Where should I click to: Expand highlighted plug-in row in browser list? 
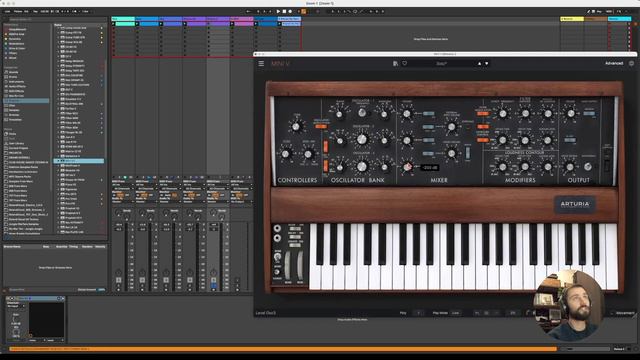pyautogui.click(x=58, y=161)
